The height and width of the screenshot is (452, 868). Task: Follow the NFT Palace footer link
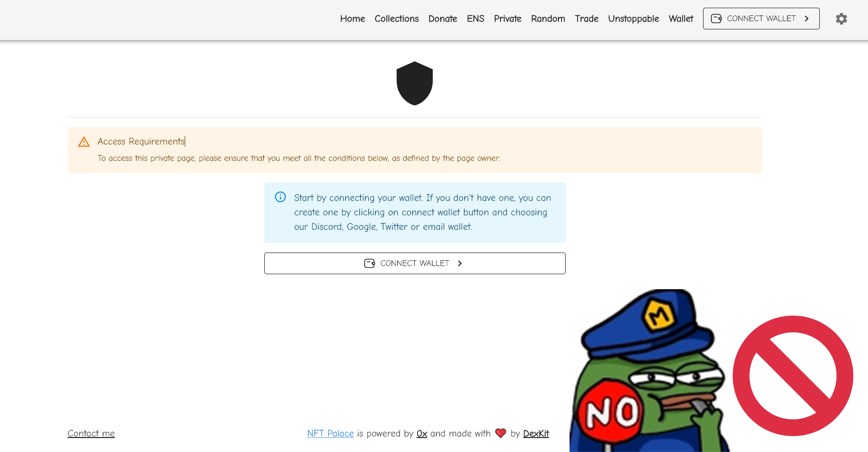(330, 433)
